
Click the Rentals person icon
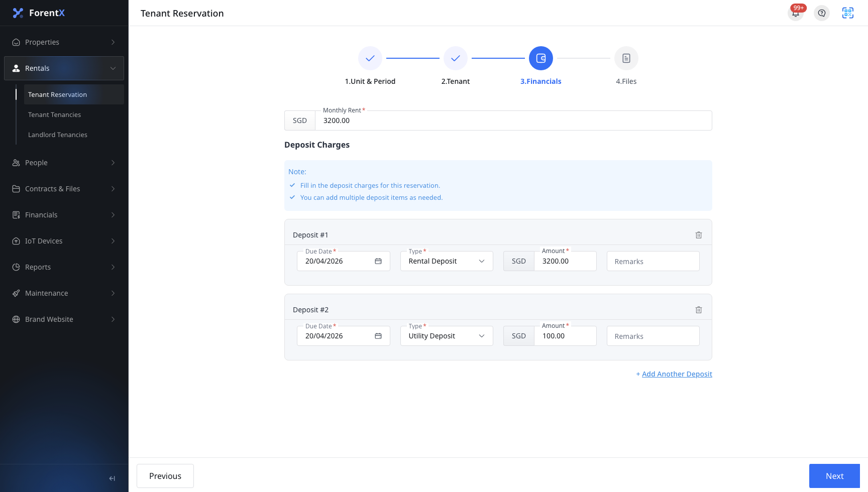16,68
